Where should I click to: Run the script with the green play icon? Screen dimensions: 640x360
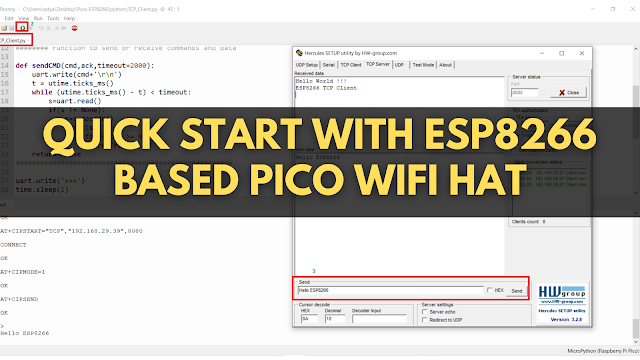click(x=22, y=28)
